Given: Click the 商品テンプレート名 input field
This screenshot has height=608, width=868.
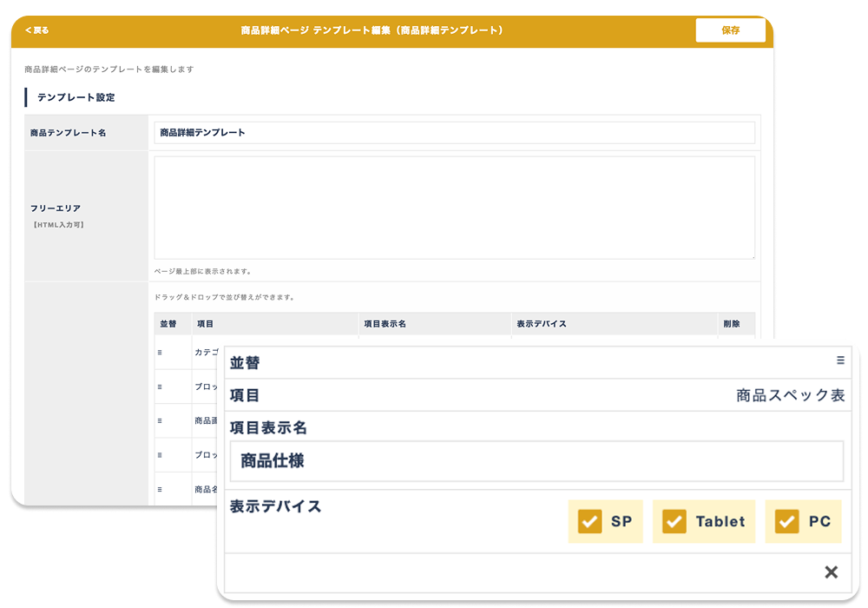Looking at the screenshot, I should (454, 133).
